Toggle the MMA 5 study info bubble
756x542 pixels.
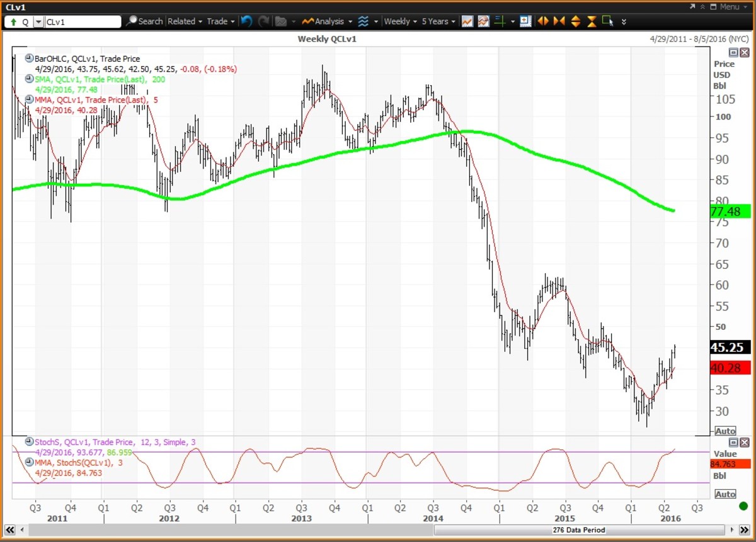(29, 99)
